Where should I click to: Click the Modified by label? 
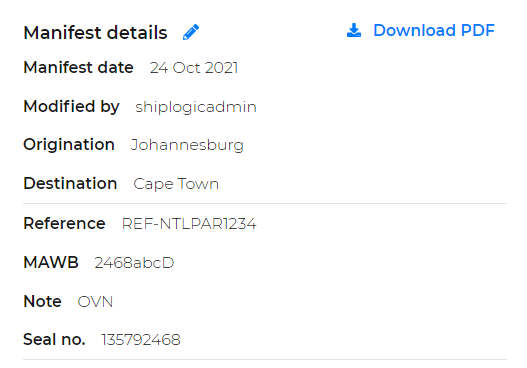71,107
